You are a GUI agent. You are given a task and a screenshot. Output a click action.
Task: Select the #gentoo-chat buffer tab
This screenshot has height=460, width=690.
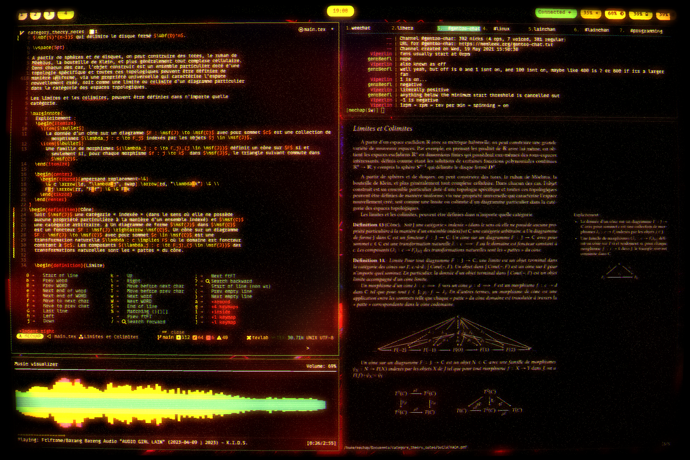click(459, 29)
